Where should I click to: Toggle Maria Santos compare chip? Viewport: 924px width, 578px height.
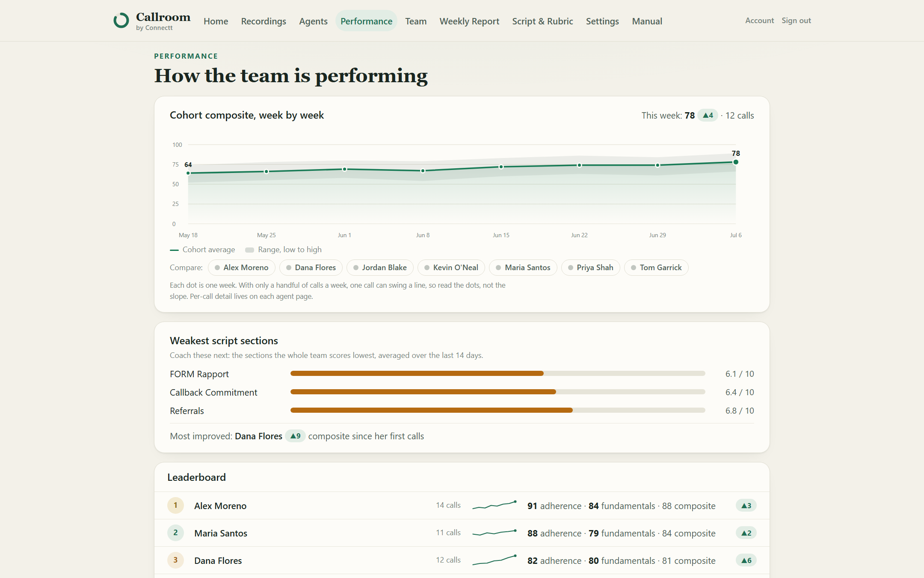(523, 268)
